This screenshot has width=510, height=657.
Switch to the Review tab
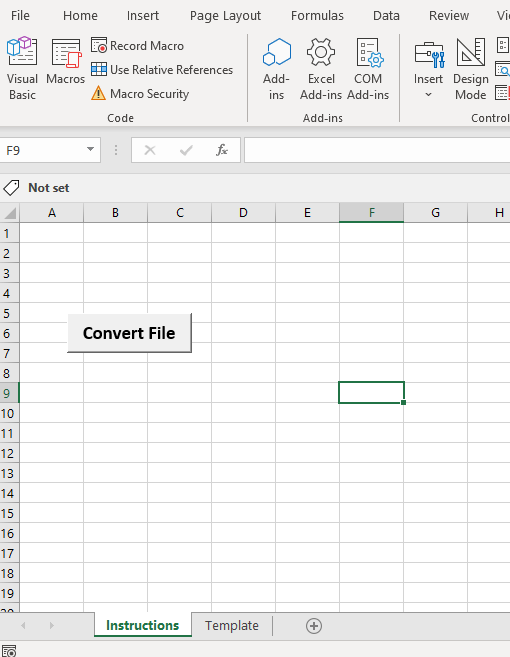(x=449, y=16)
